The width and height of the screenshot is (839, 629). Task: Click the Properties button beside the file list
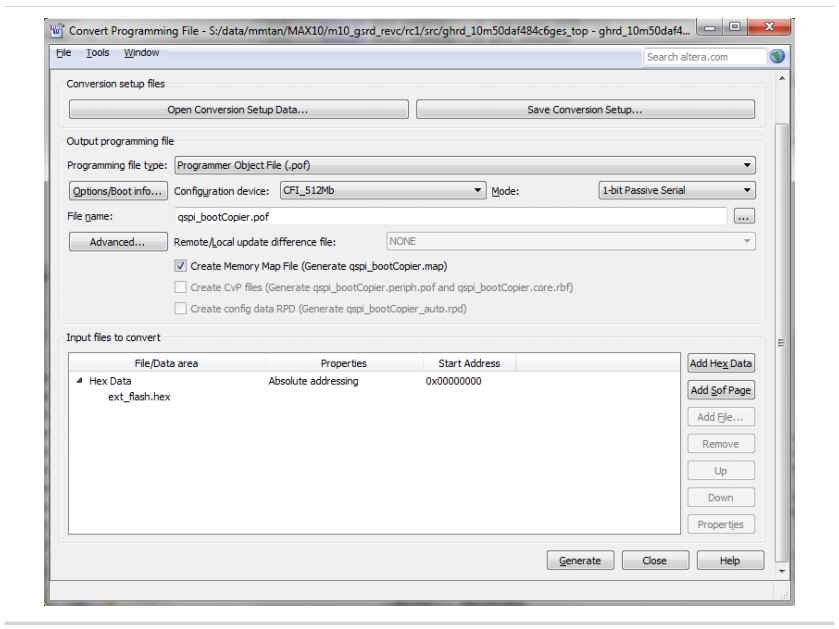click(721, 524)
